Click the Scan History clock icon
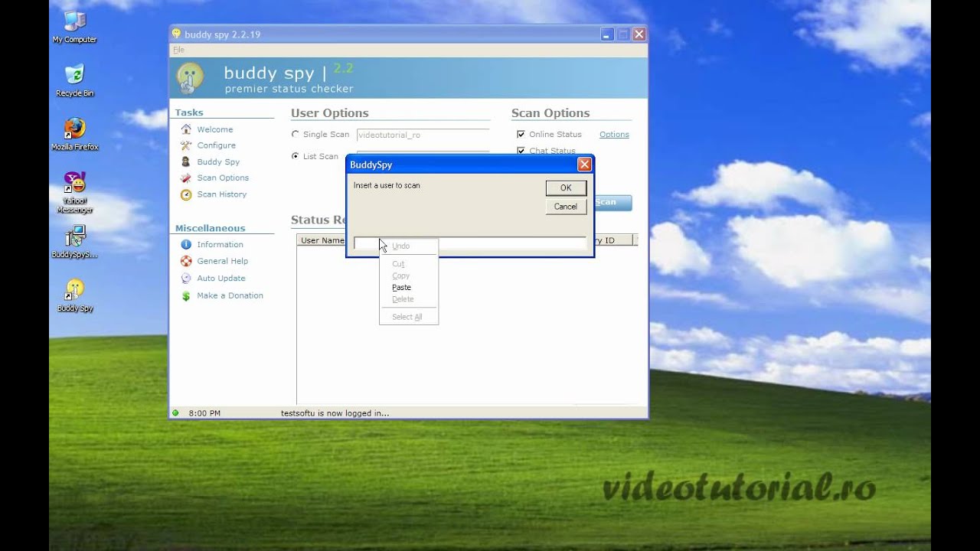The height and width of the screenshot is (551, 980). tap(186, 194)
